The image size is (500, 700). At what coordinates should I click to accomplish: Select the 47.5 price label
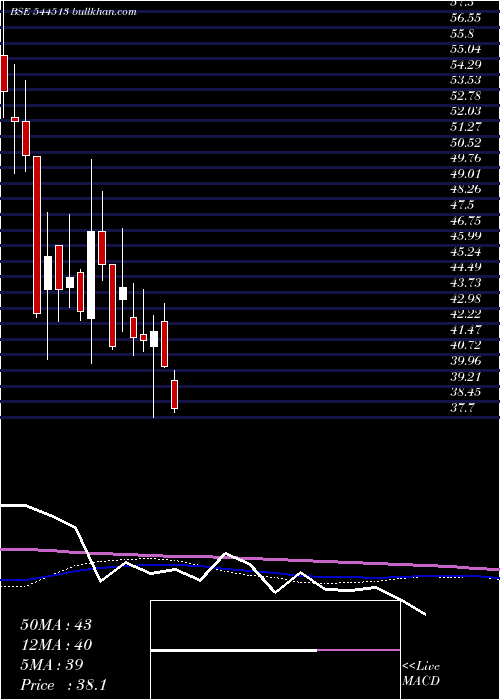pyautogui.click(x=464, y=205)
